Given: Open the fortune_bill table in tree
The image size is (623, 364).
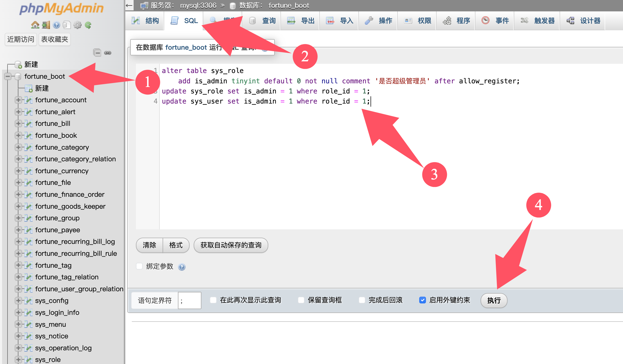Looking at the screenshot, I should coord(53,123).
